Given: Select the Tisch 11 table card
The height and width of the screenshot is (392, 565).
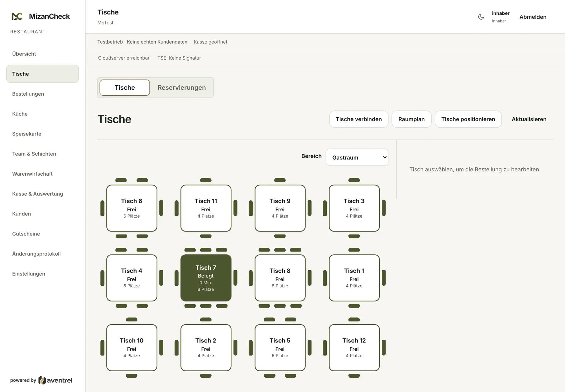Looking at the screenshot, I should coord(206,208).
